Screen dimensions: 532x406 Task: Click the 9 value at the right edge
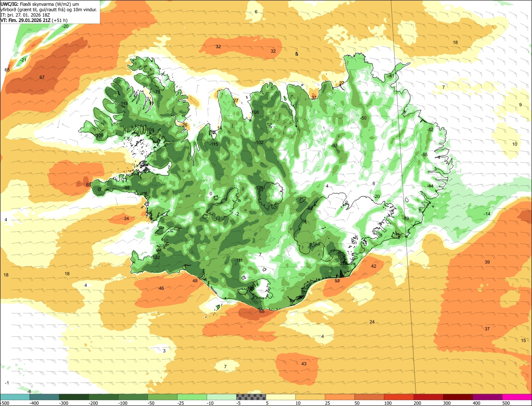(x=520, y=105)
